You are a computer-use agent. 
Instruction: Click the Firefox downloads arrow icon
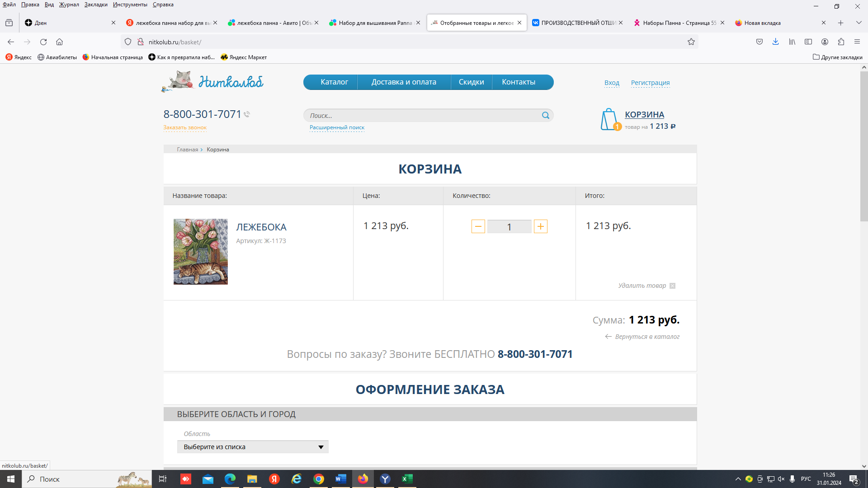(775, 42)
